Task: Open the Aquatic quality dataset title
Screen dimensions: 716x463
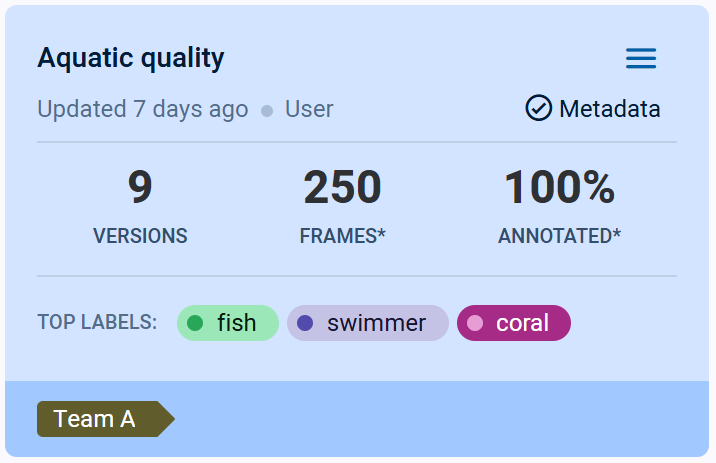Action: pos(131,58)
